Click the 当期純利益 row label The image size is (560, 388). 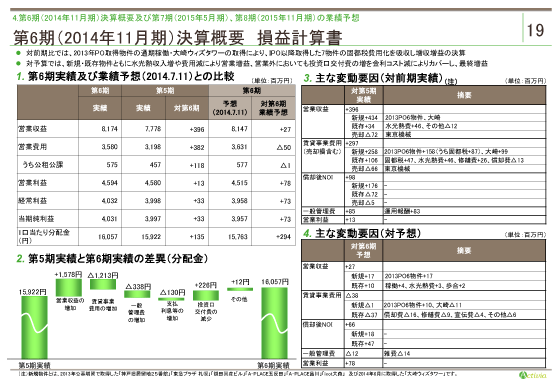click(x=32, y=219)
